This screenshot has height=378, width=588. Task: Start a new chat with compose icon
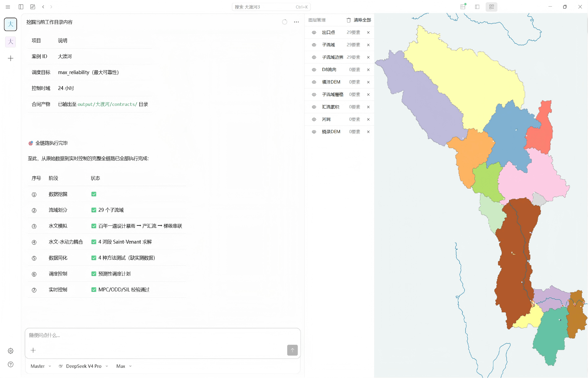coord(33,7)
